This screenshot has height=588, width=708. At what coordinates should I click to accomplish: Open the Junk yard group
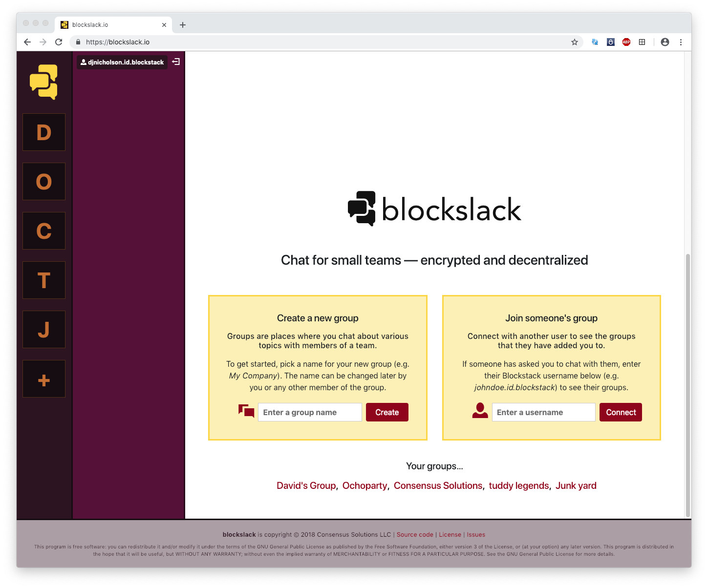point(576,485)
